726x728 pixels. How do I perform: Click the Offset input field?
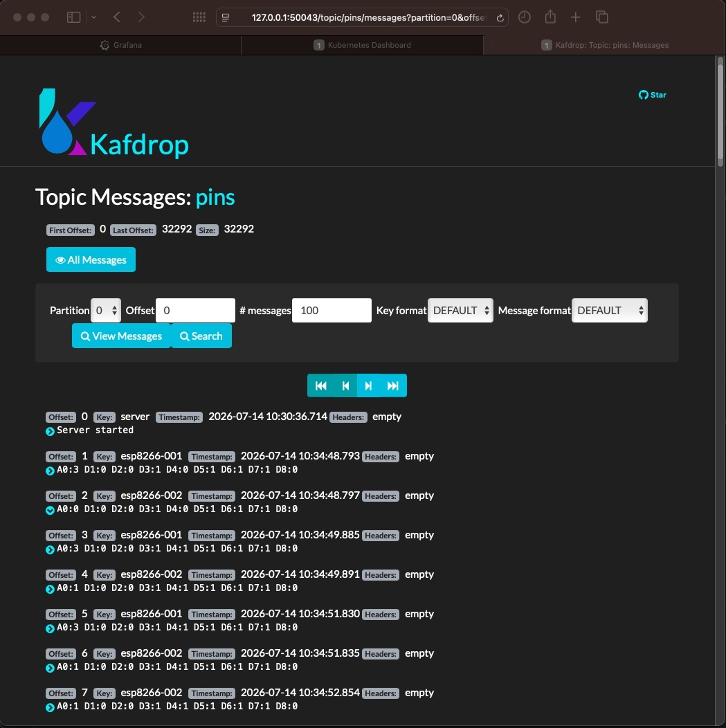pyautogui.click(x=195, y=310)
